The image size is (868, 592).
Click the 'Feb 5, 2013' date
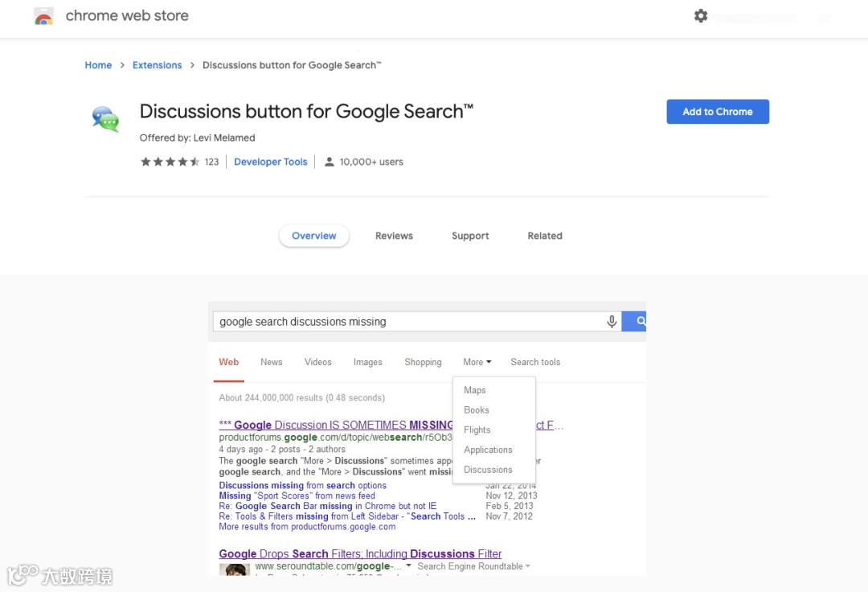(510, 506)
